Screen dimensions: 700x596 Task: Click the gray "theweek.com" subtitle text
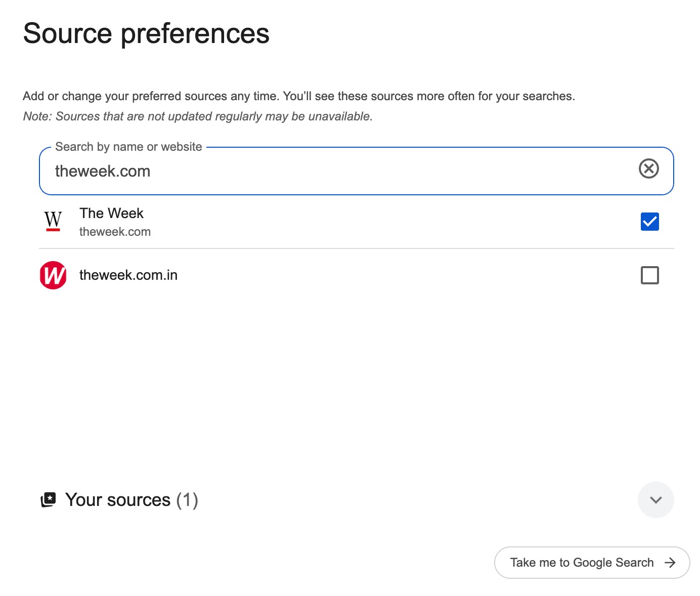[x=115, y=232]
